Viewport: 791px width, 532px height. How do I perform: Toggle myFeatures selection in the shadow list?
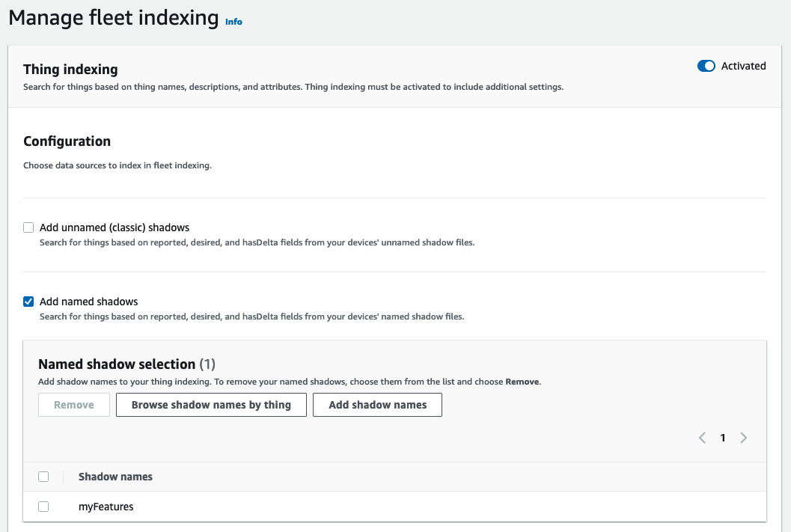[43, 507]
